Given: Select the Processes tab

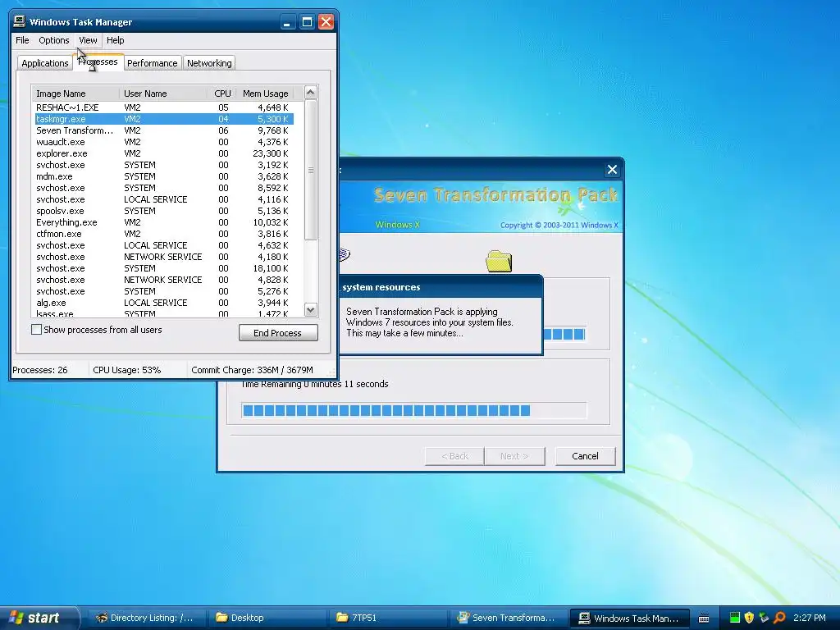Looking at the screenshot, I should pos(98,62).
